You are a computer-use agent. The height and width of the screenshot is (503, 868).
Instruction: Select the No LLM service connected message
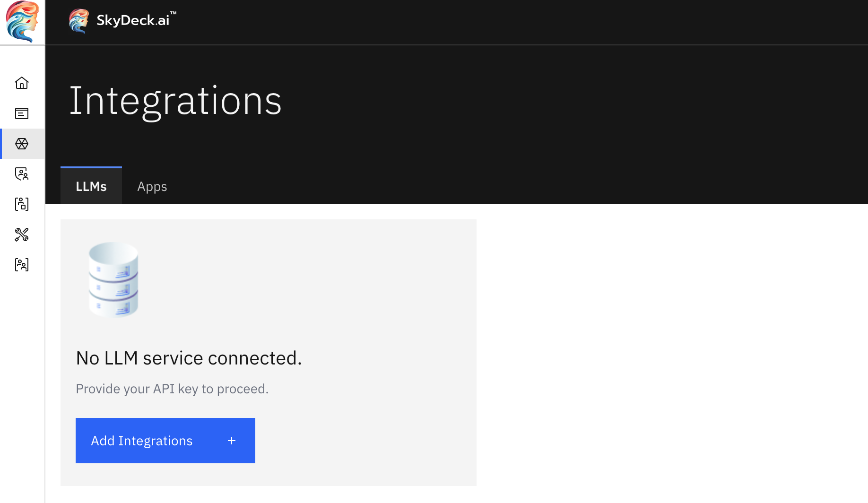(189, 358)
